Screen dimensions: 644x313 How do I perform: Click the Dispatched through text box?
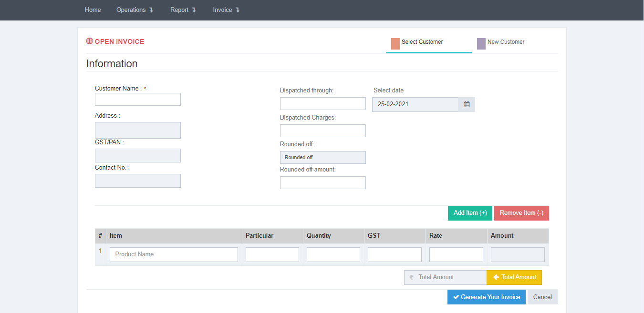click(x=322, y=104)
